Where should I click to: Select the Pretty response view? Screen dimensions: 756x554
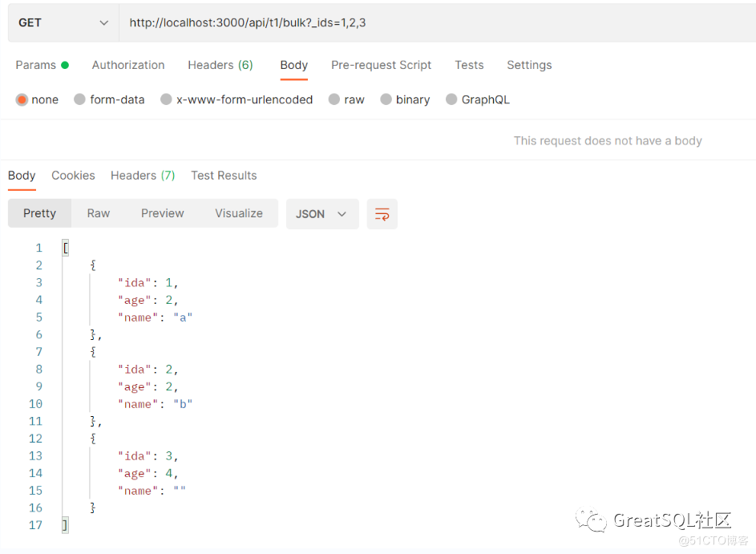39,213
